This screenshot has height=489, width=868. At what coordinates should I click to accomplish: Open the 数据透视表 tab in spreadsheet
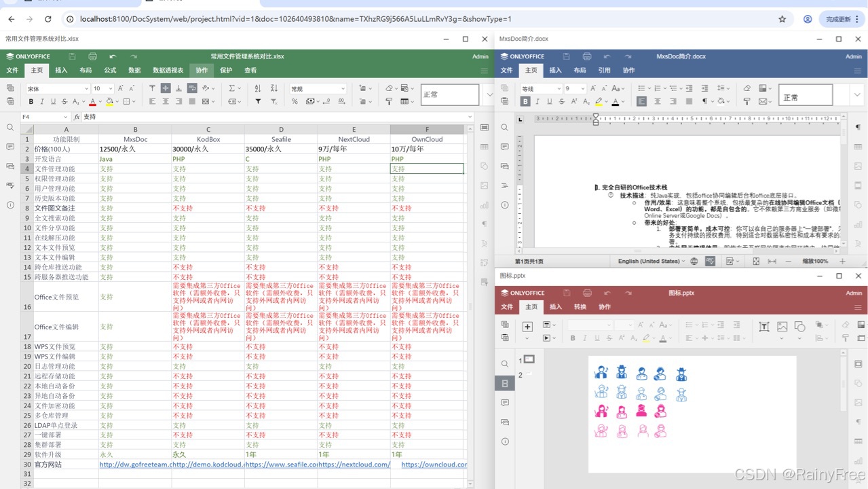(x=168, y=70)
